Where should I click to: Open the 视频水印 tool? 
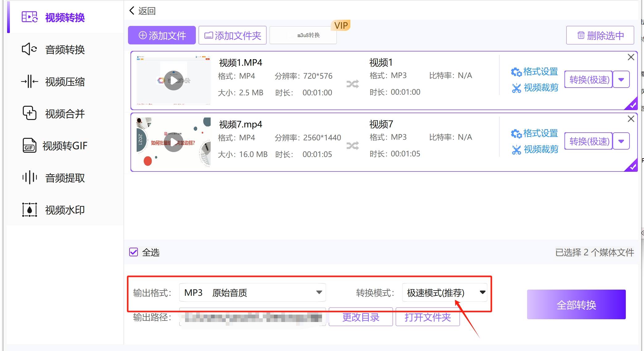tap(64, 210)
